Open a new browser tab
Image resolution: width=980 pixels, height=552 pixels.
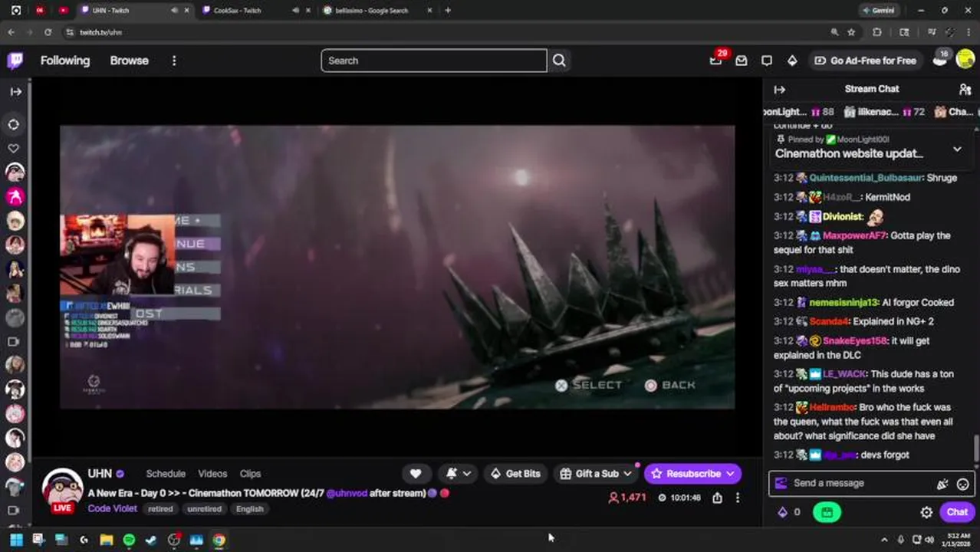click(x=448, y=11)
